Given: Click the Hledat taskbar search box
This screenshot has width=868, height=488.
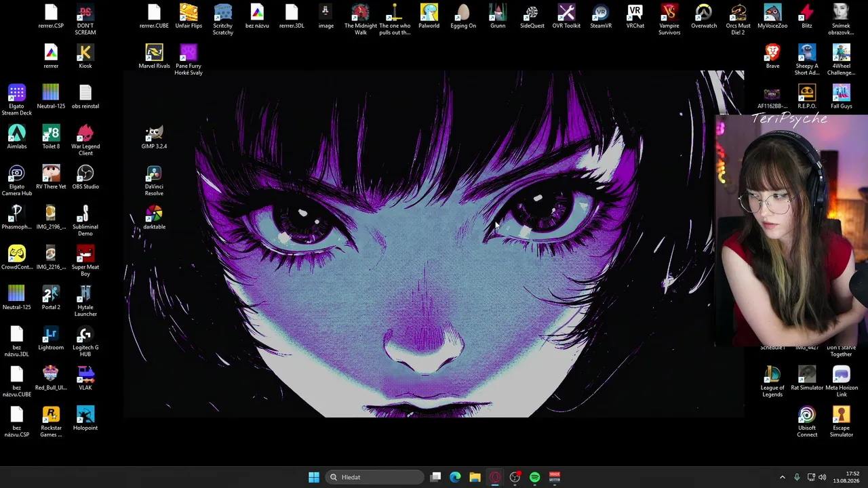Looking at the screenshot, I should 374,477.
